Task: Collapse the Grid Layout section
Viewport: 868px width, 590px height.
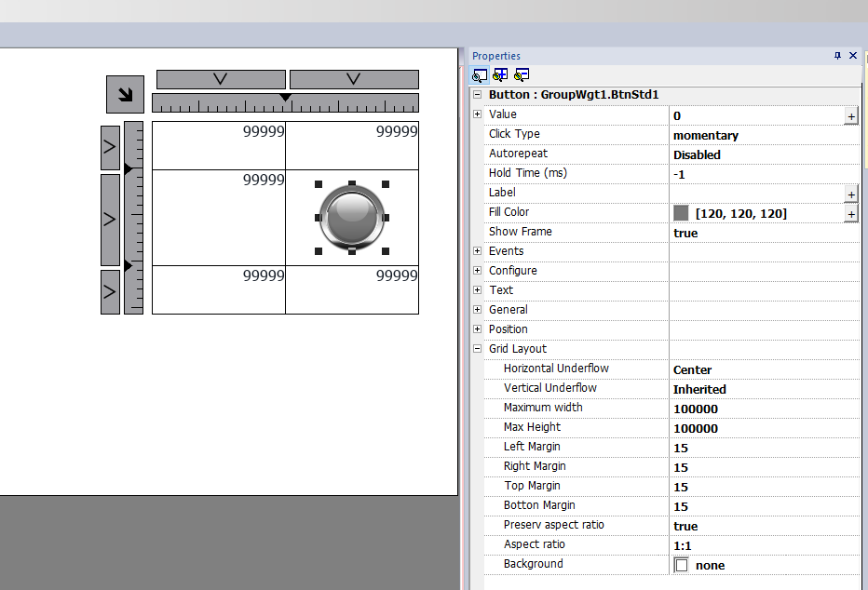Action: [478, 349]
